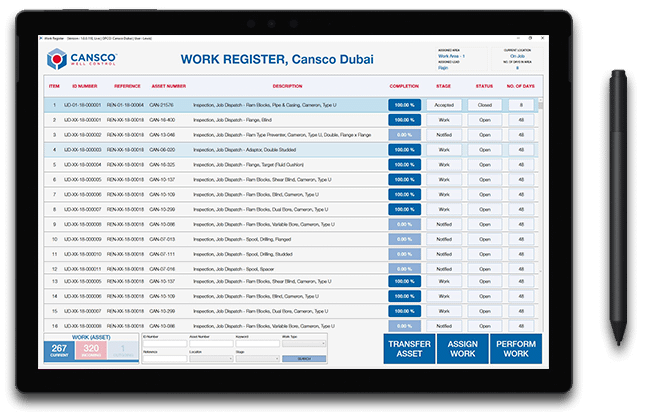Click the 100.00 % completion bar in row 8
658x414 pixels.
[405, 209]
